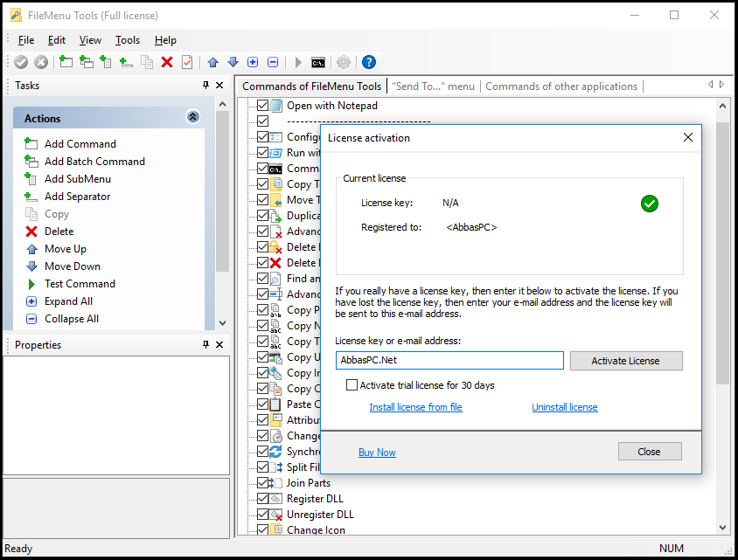Image resolution: width=738 pixels, height=560 pixels.
Task: Click Delete in the Actions panel
Action: click(x=59, y=232)
